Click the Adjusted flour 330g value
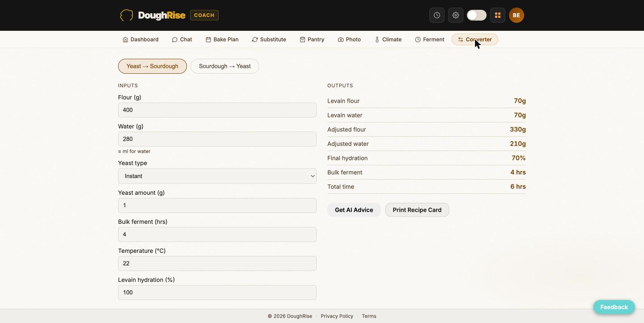Screen dimensions: 644x323 518,130
